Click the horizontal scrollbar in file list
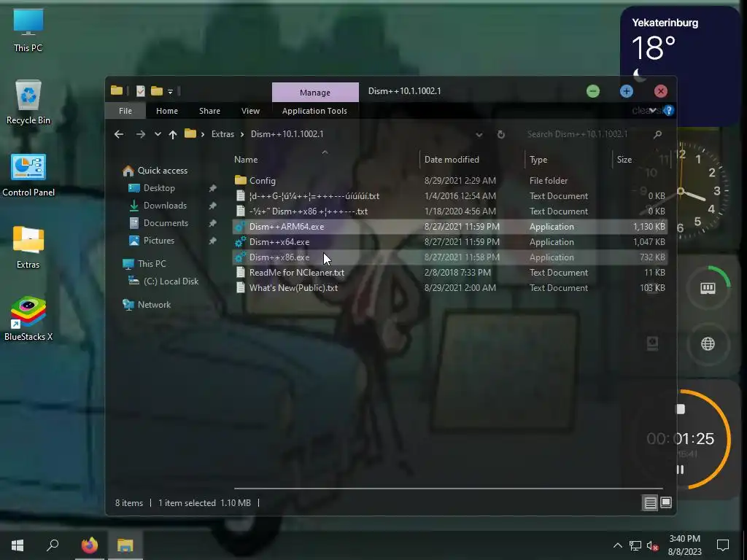This screenshot has width=747, height=560. [448, 489]
